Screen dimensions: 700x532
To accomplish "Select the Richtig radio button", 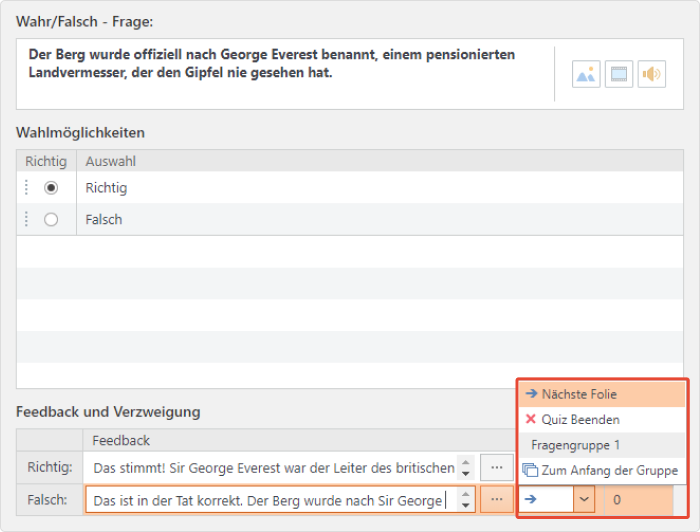I will 51,188.
